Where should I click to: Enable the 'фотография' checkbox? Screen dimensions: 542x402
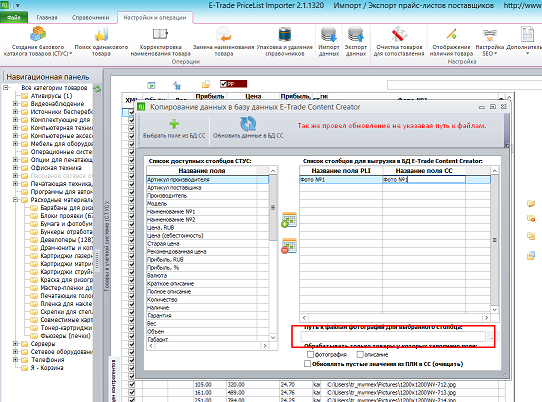[310, 354]
